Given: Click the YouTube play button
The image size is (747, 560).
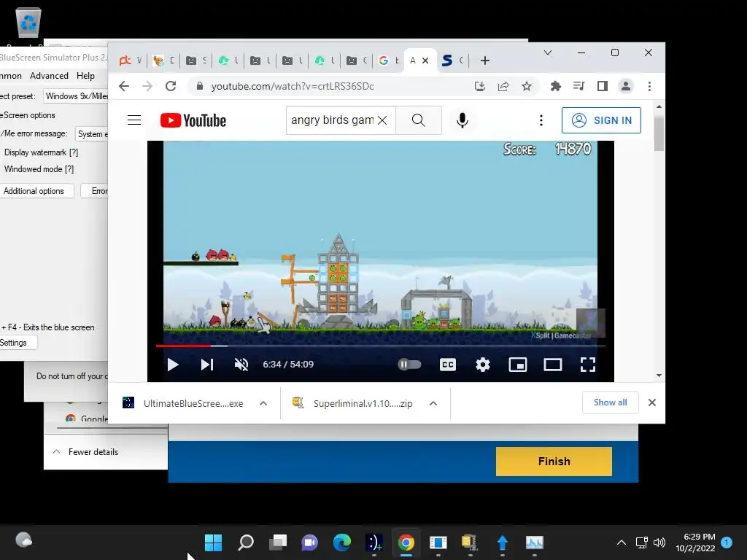Looking at the screenshot, I should pyautogui.click(x=173, y=365).
